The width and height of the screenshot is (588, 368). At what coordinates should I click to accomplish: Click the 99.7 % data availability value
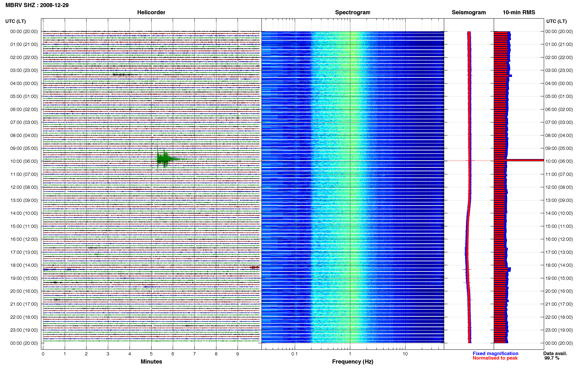(x=552, y=358)
